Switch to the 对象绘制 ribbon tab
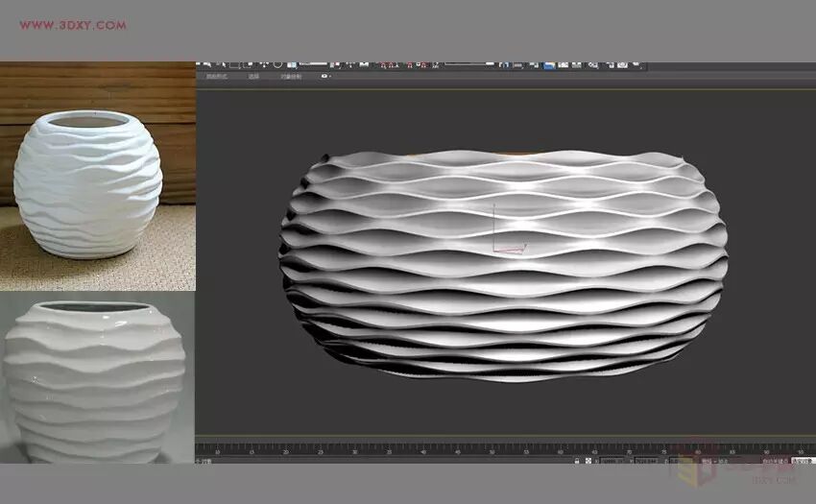Screen dimensions: 816x504 pos(291,76)
